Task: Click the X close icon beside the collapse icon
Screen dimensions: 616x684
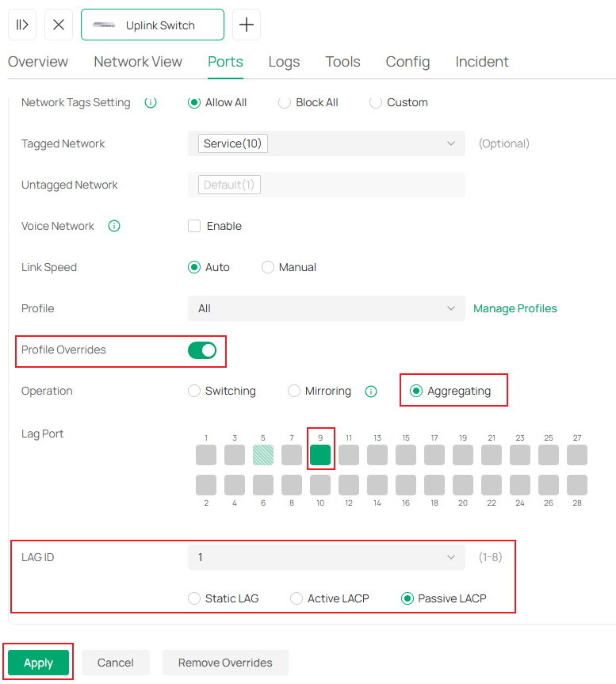Action: pyautogui.click(x=58, y=25)
